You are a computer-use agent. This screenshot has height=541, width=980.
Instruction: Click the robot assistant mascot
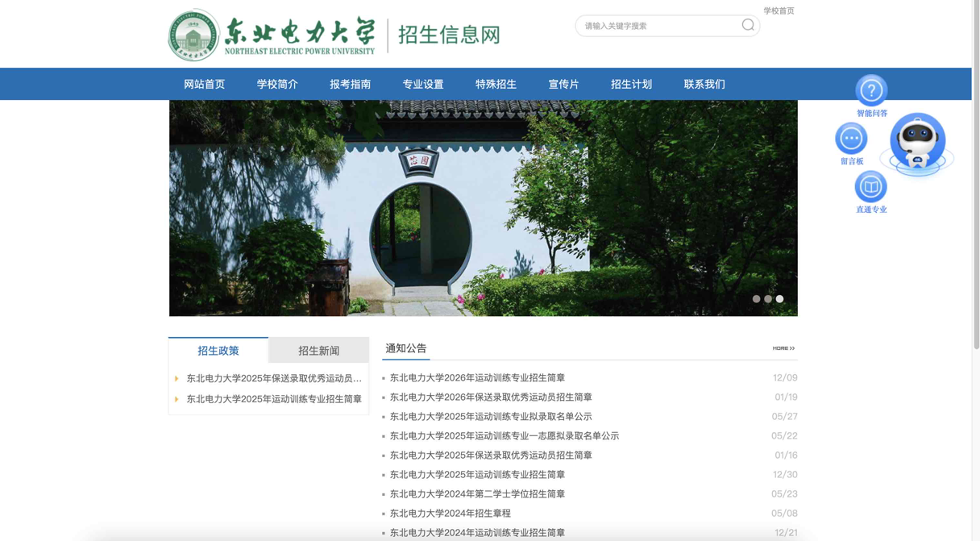pos(917,144)
